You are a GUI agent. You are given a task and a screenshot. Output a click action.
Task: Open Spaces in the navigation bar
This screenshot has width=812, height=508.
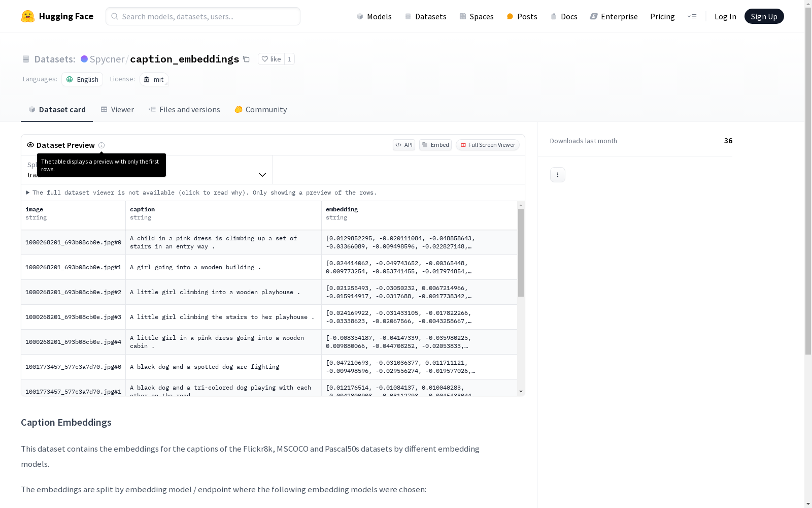[477, 16]
